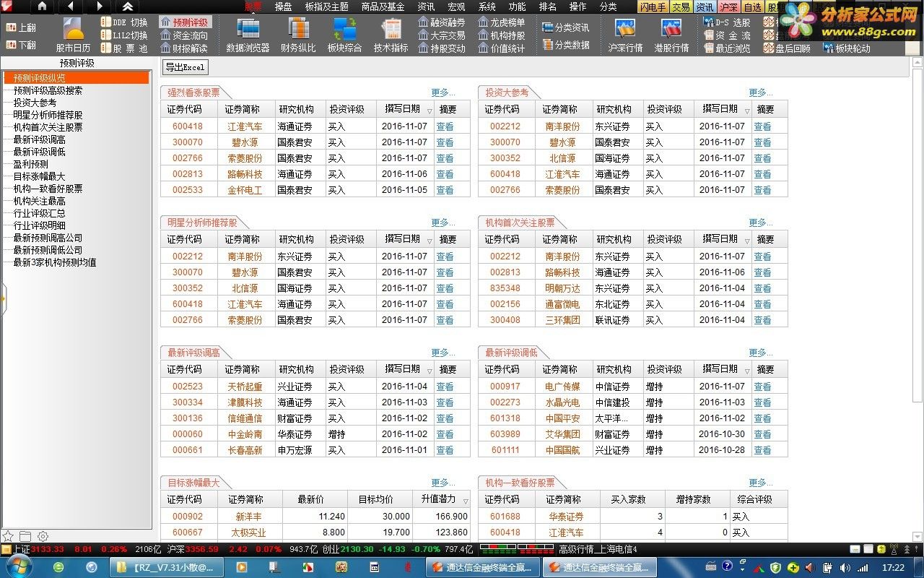Open 财务纵比 financial comparison
Viewport: 924px width, 578px height.
pos(298,35)
